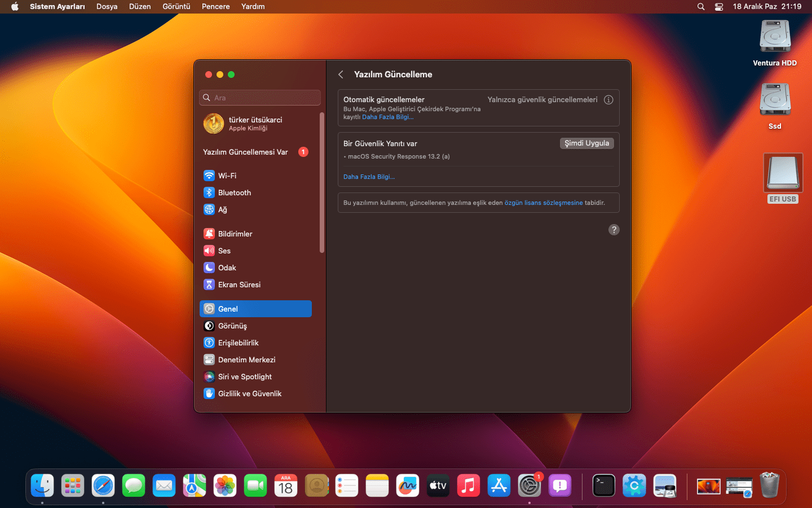Open Siri ve Spotlight settings
The image size is (812, 508).
pyautogui.click(x=245, y=376)
